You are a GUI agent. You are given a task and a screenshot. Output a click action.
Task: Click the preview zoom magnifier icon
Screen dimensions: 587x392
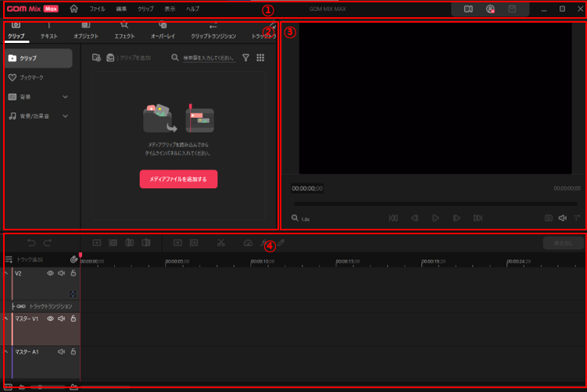click(x=295, y=219)
